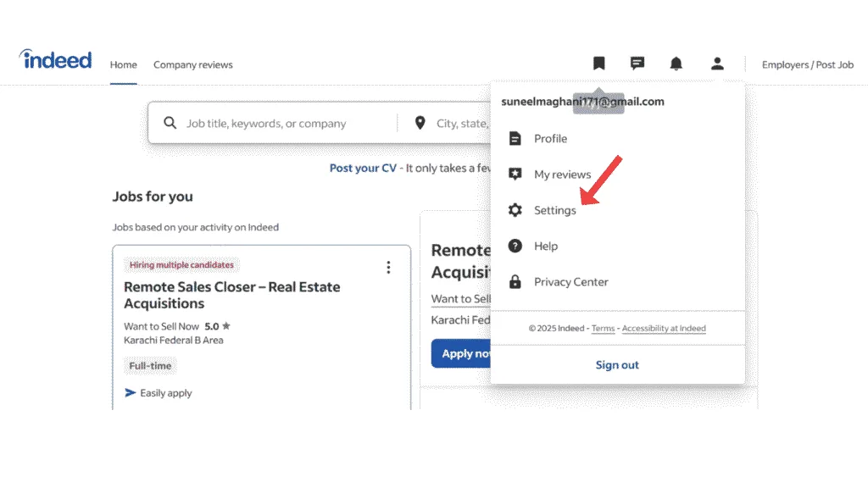Click the Post your CV link
This screenshot has width=868, height=488.
tap(363, 168)
